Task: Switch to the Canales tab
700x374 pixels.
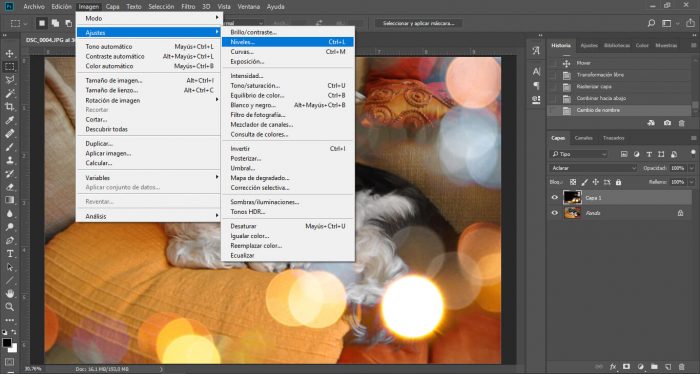Action: coord(583,138)
